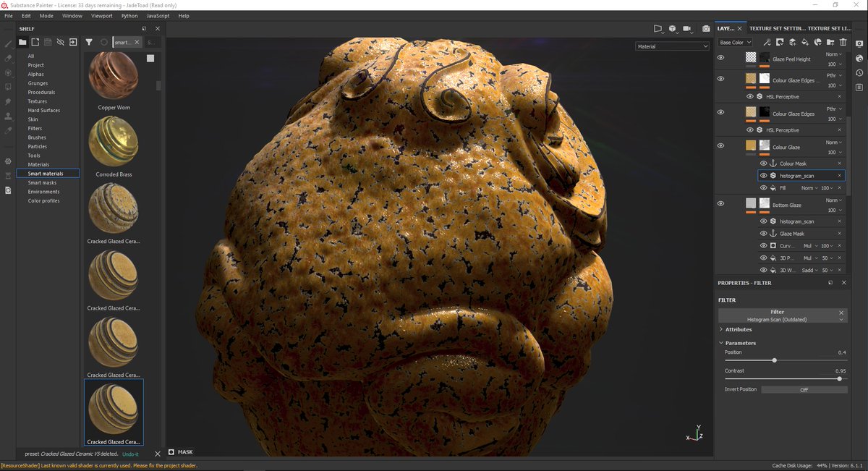Take a viewport screenshot with the camera icon
Image resolution: width=868 pixels, height=471 pixels.
706,28
